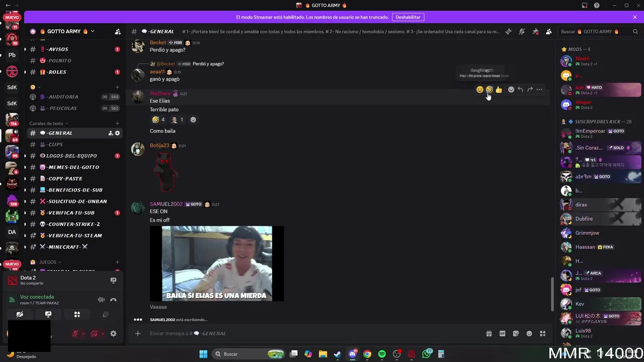Viewport: 644px width, 362px height.
Task: Toggle camera on in voice panel
Action: [20, 314]
